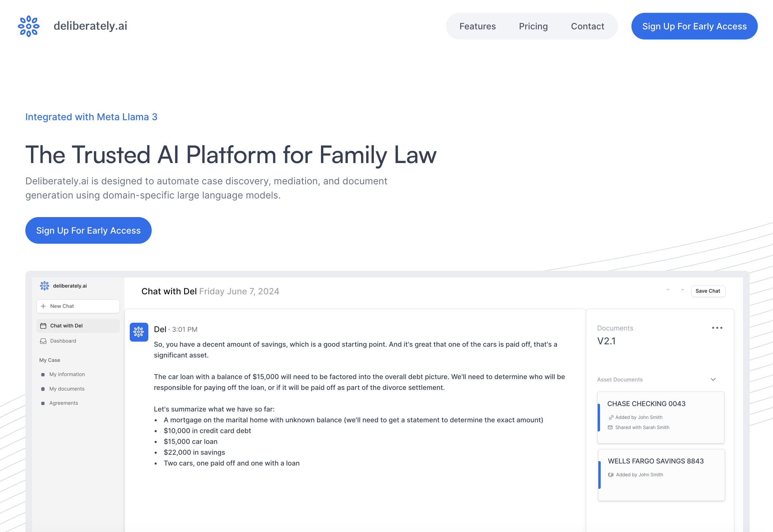Click the right chevron to view next chat

(x=682, y=290)
